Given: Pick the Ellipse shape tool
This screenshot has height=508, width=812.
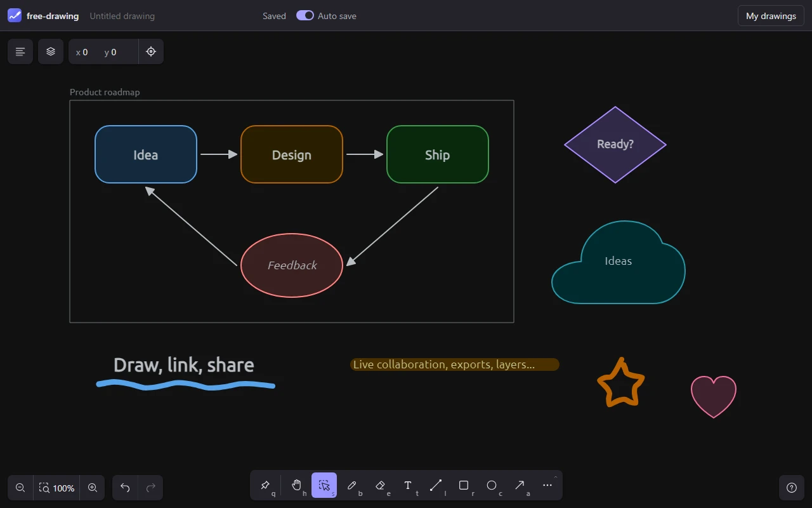Looking at the screenshot, I should tap(492, 486).
